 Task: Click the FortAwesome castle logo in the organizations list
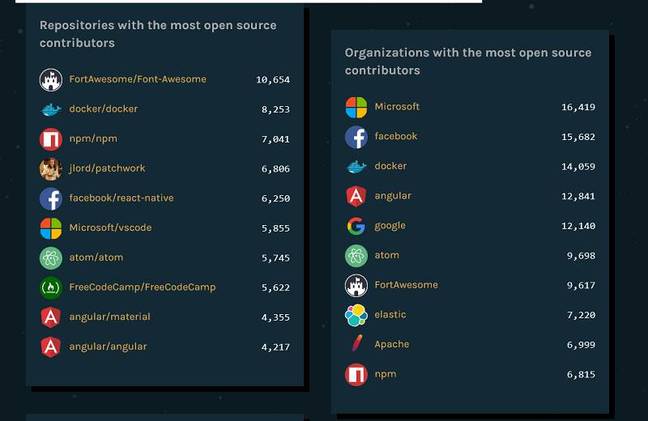tap(356, 285)
